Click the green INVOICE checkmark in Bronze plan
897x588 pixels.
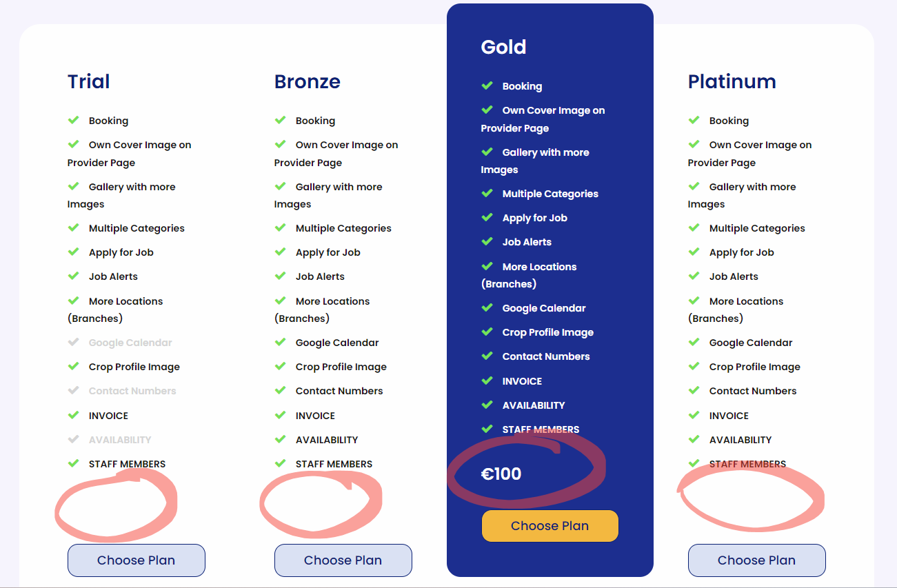pyautogui.click(x=280, y=415)
